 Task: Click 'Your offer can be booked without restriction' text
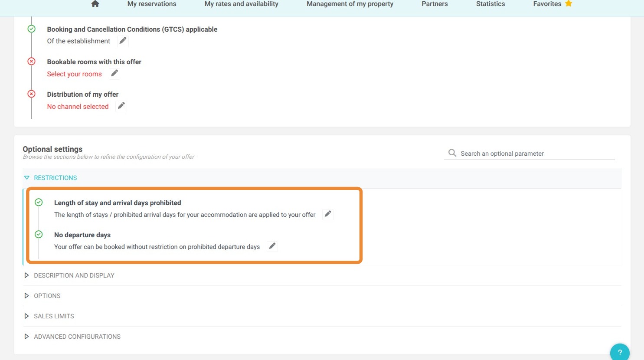[157, 247]
